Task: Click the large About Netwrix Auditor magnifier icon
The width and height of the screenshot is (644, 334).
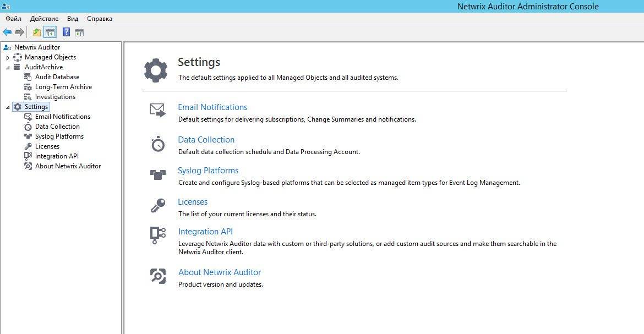Action: point(158,276)
